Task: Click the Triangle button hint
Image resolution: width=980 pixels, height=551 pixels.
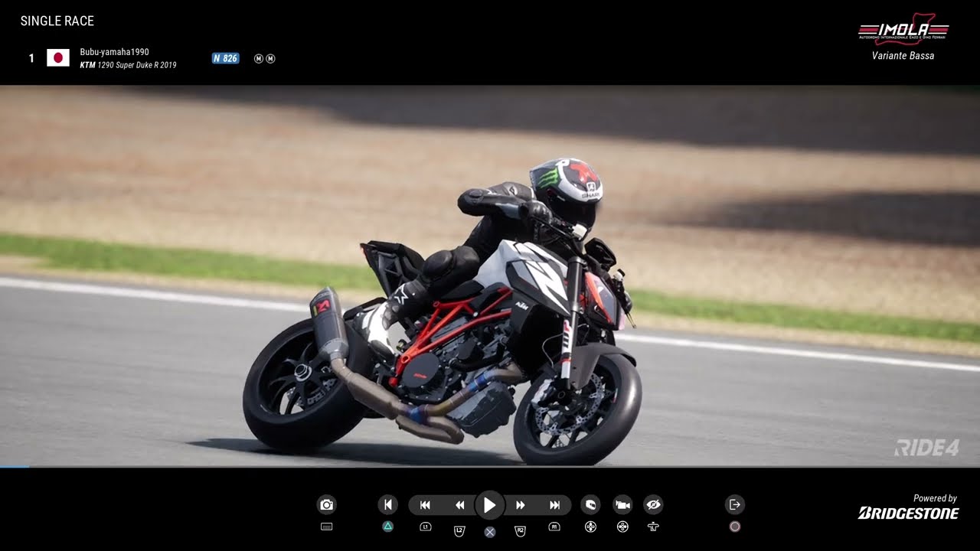Action: [387, 527]
